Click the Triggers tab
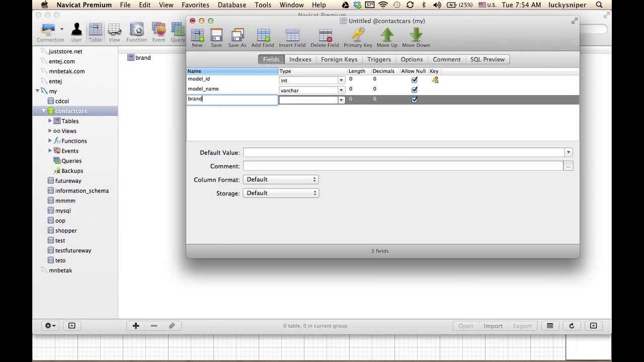 click(379, 59)
